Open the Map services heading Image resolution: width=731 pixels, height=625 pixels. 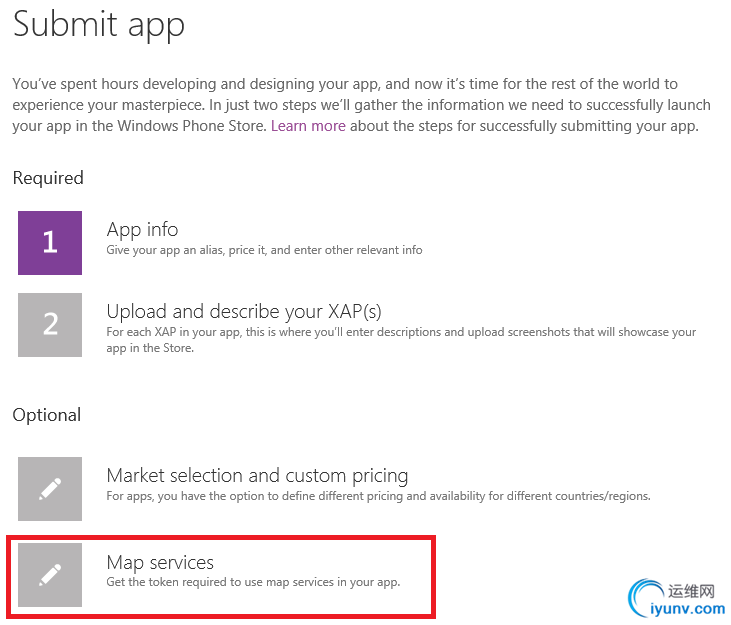pos(160,563)
